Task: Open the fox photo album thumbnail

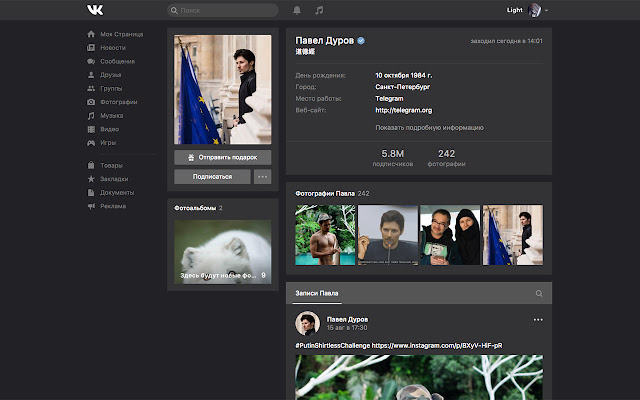Action: click(x=222, y=250)
